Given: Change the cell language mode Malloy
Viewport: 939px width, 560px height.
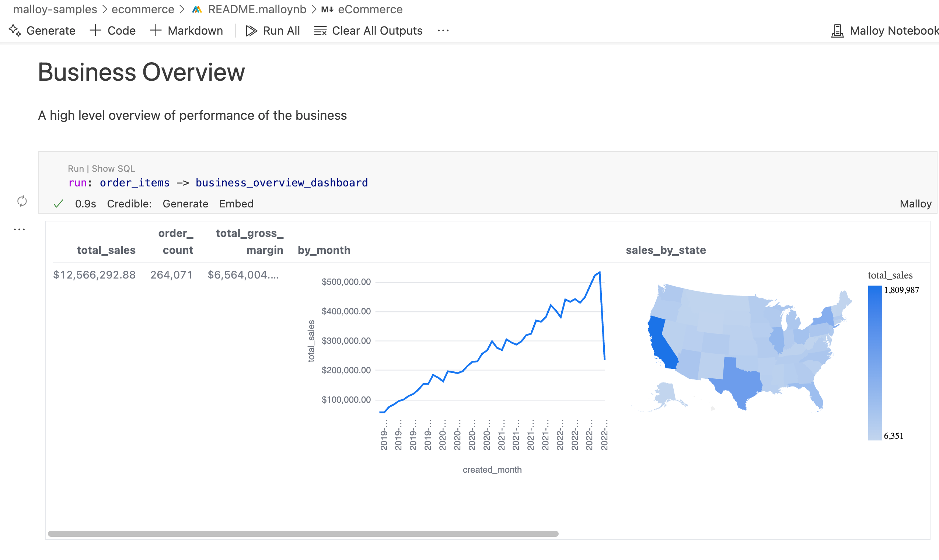Looking at the screenshot, I should 915,204.
